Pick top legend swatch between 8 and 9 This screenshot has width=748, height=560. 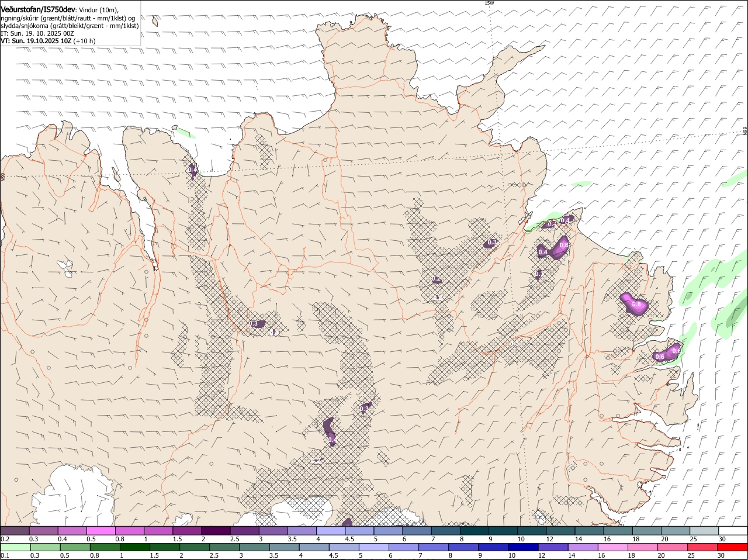(x=475, y=531)
